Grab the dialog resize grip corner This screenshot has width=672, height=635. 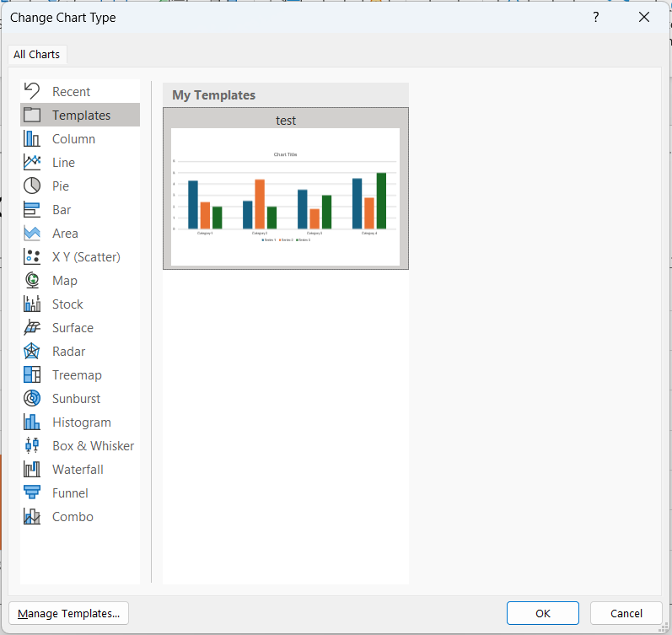click(x=663, y=627)
